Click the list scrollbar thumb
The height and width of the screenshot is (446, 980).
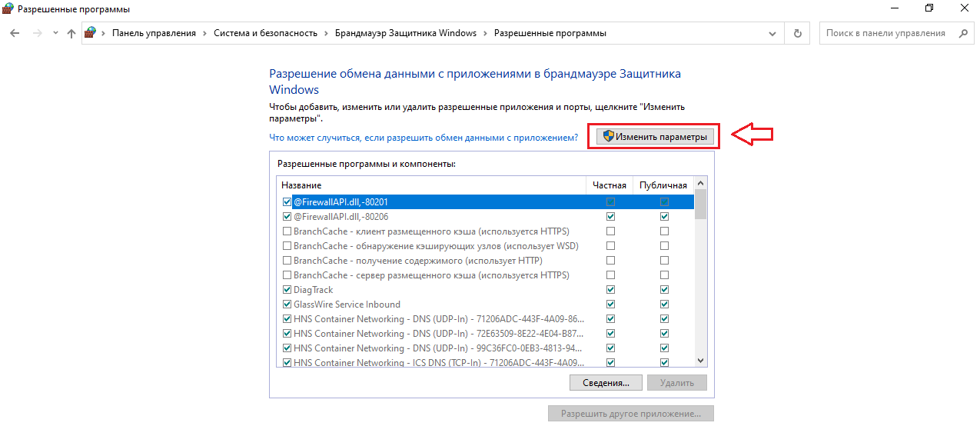pos(700,205)
